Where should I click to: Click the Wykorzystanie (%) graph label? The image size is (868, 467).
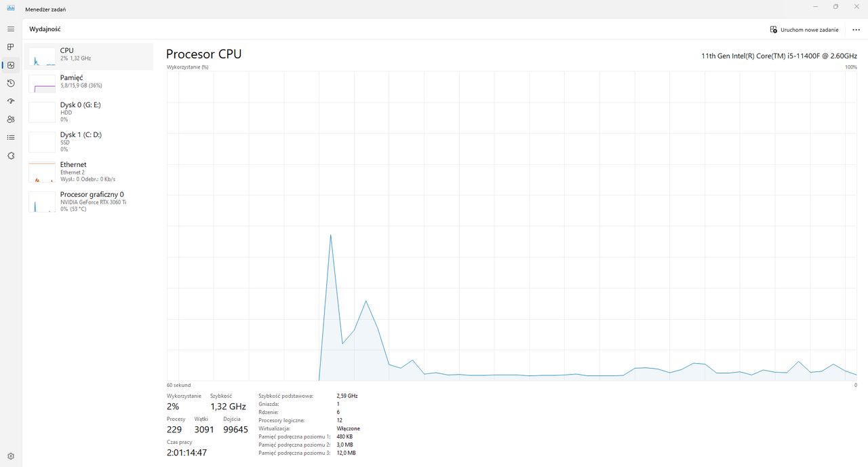tap(187, 67)
